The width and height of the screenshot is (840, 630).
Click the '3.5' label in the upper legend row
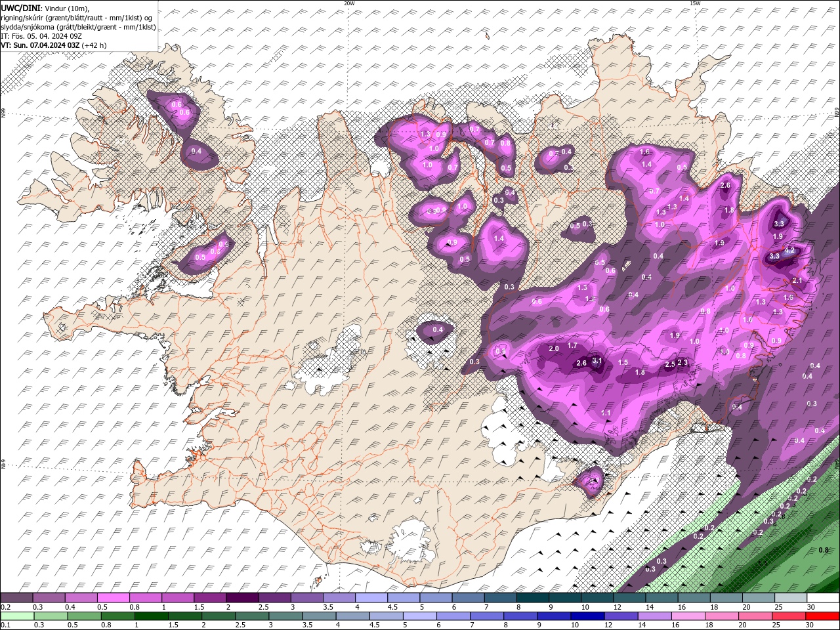(327, 607)
